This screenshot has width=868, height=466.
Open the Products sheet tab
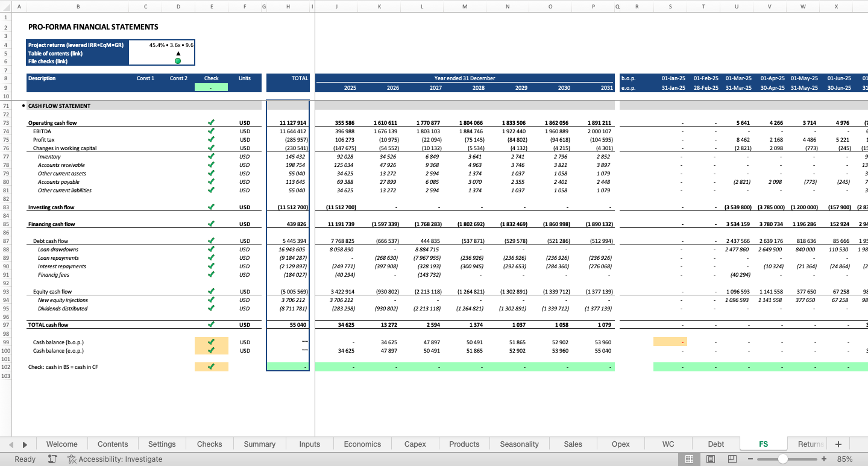464,444
